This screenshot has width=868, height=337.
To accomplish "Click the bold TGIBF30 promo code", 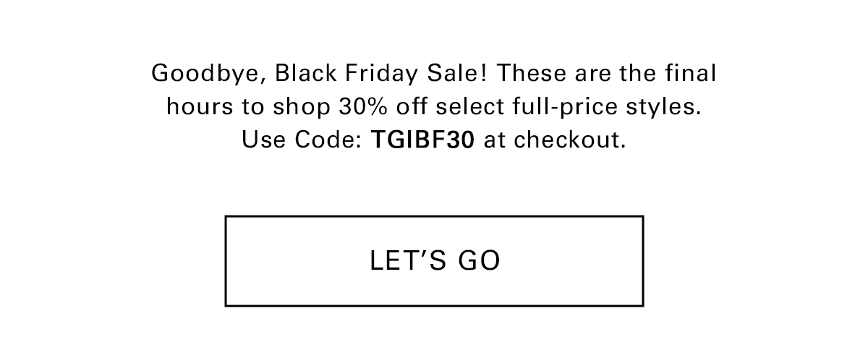I will (423, 140).
